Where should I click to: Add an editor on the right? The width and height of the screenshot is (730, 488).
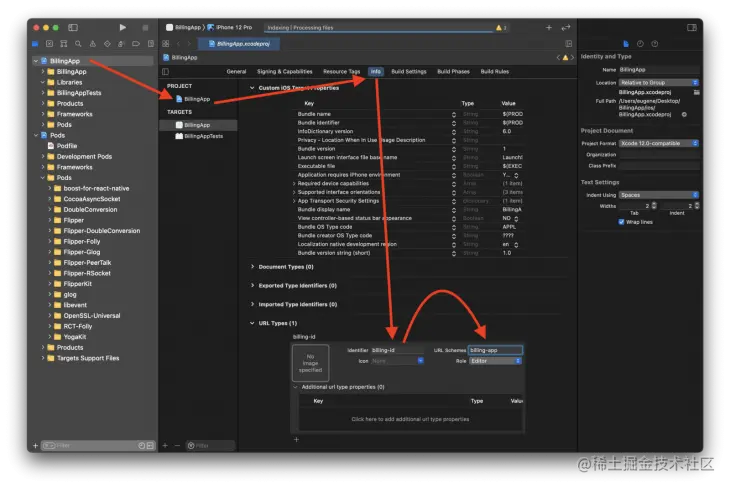point(568,43)
